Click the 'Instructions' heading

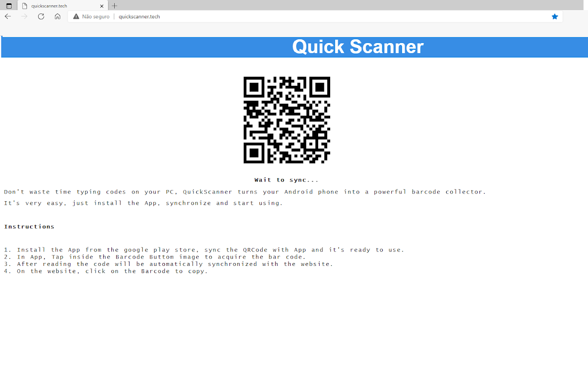[x=29, y=226]
